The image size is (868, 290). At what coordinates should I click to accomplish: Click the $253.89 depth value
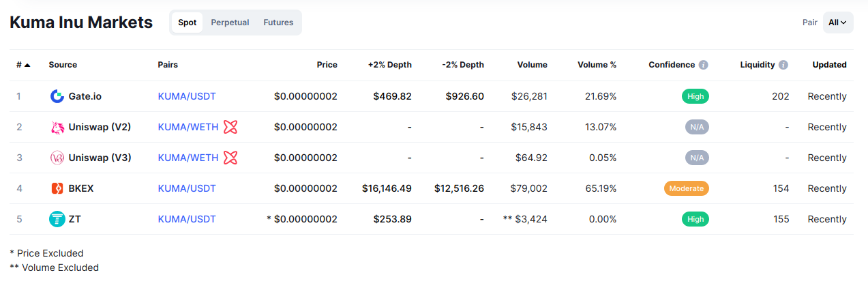(x=392, y=219)
